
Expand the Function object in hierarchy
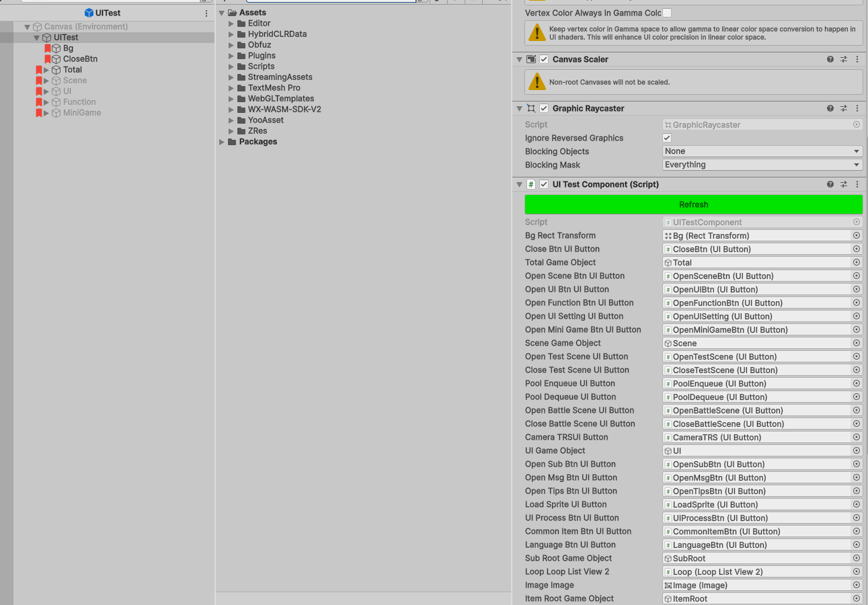point(46,102)
